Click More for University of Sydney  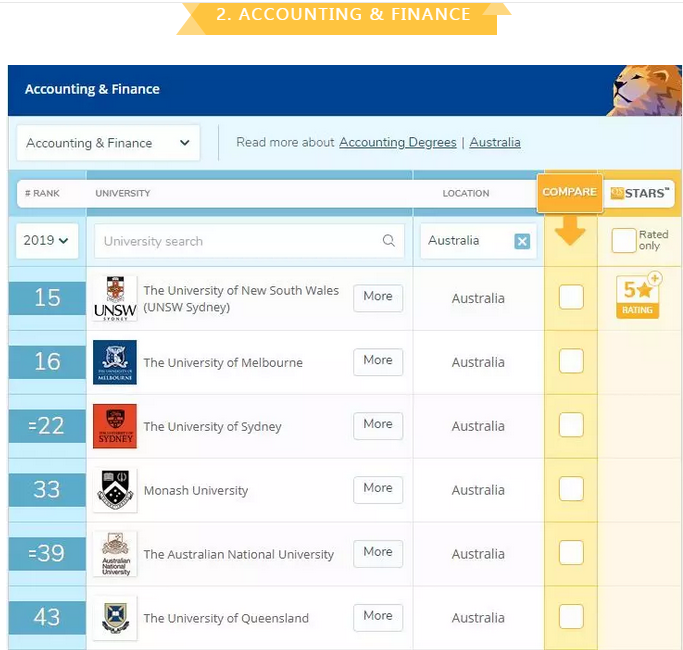click(x=378, y=426)
